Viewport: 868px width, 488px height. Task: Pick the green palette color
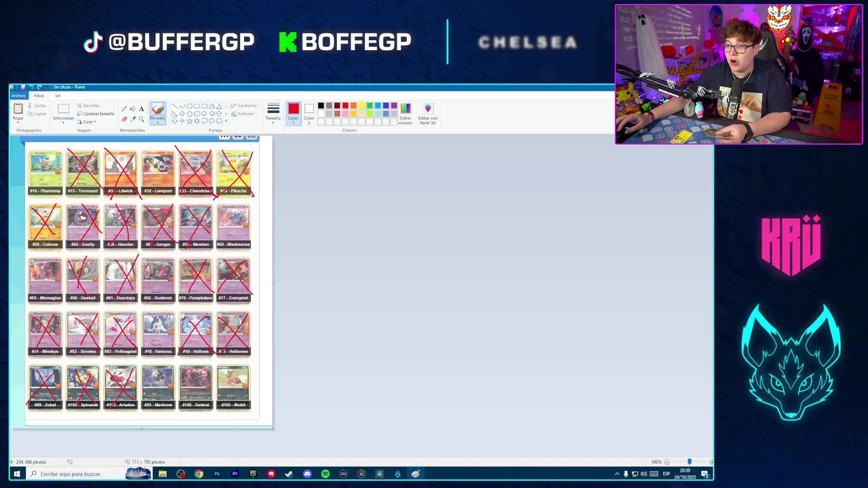[x=370, y=106]
